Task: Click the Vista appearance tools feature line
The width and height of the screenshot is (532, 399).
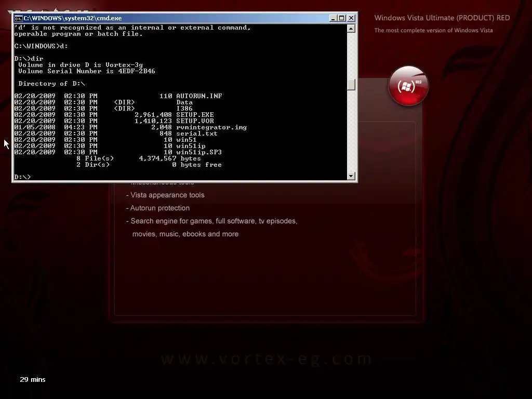Action: [165, 195]
